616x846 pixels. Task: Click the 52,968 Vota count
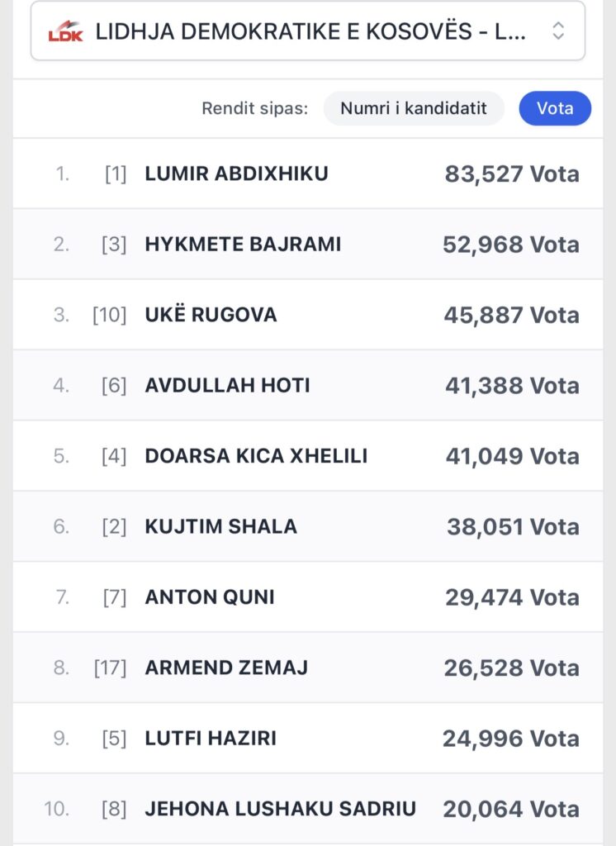click(x=511, y=245)
